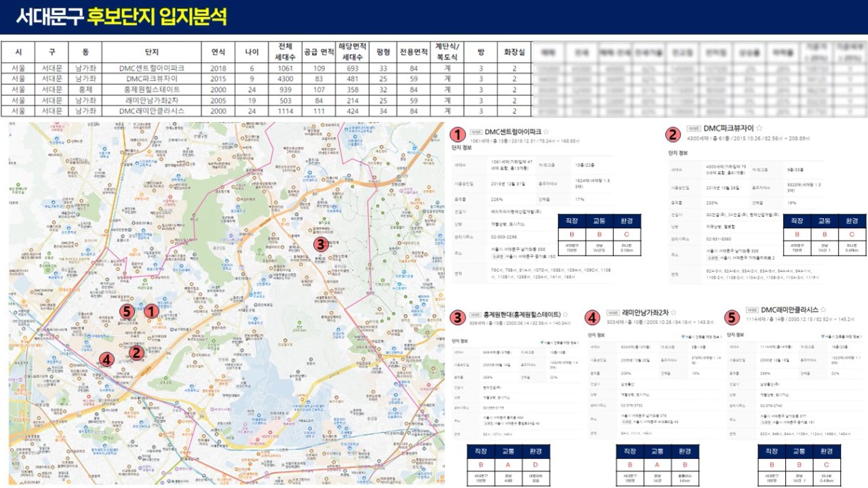Viewport: 868px width, 488px height.
Task: Select year cell 2018 in the table
Action: click(218, 68)
